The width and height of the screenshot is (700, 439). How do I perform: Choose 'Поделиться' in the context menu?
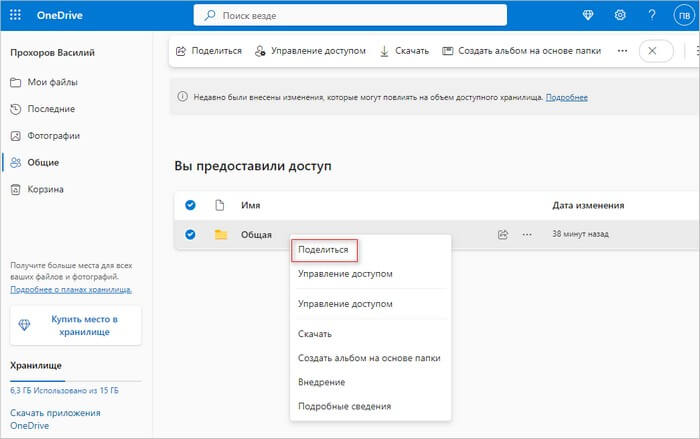coord(323,250)
